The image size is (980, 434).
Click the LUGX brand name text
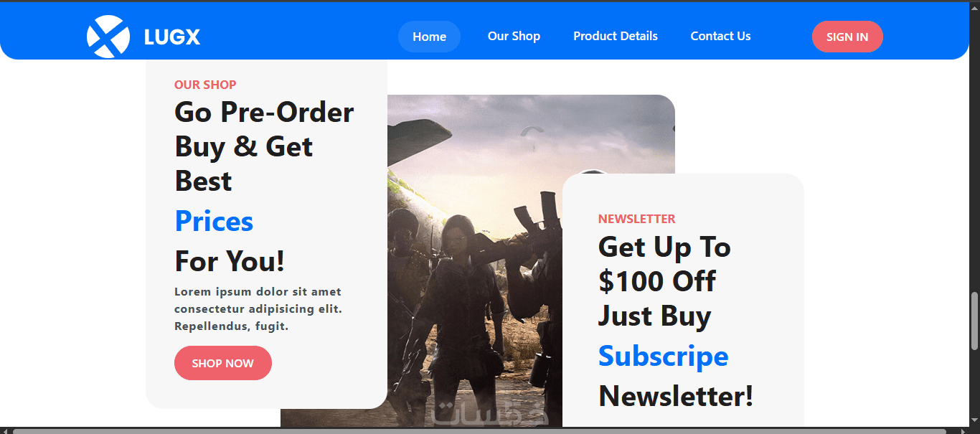click(x=172, y=37)
